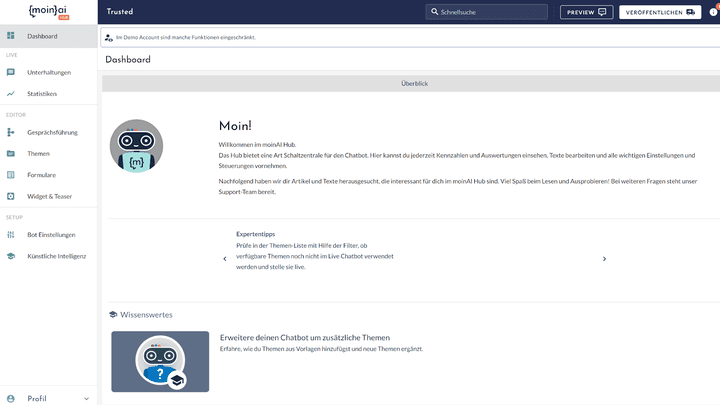Show previous Expertentipp with left arrow

(225, 259)
